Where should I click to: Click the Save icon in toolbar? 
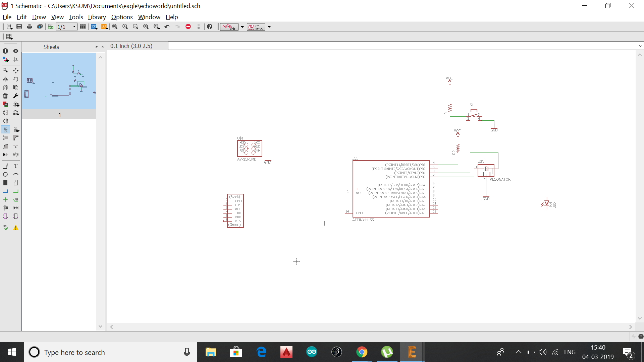tap(19, 27)
